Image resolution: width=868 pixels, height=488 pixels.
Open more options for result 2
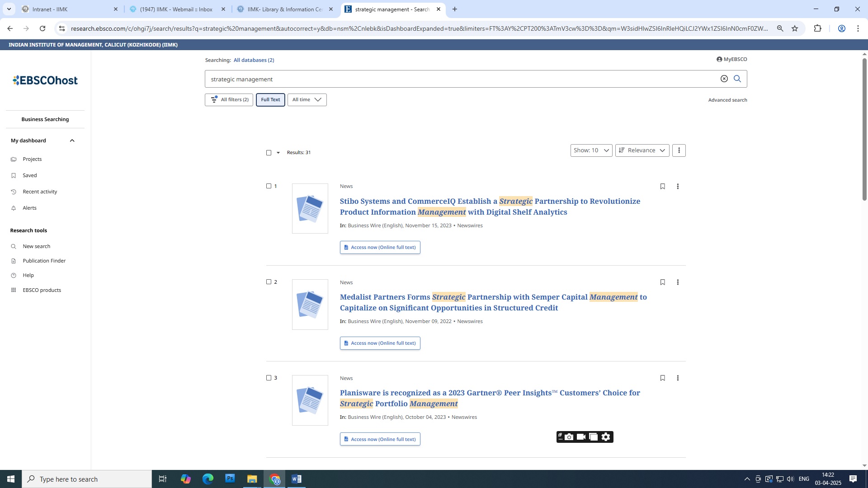click(x=677, y=282)
